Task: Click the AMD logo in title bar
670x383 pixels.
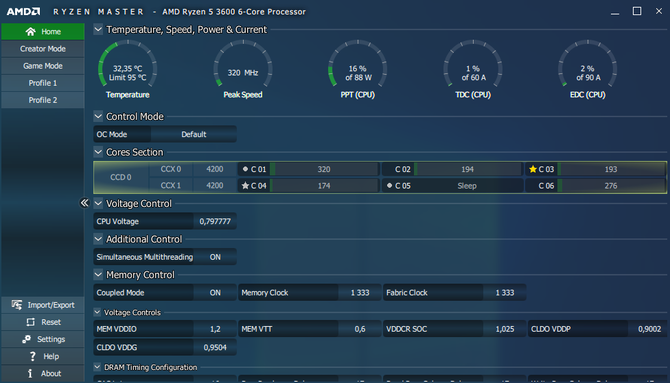Action: click(24, 12)
